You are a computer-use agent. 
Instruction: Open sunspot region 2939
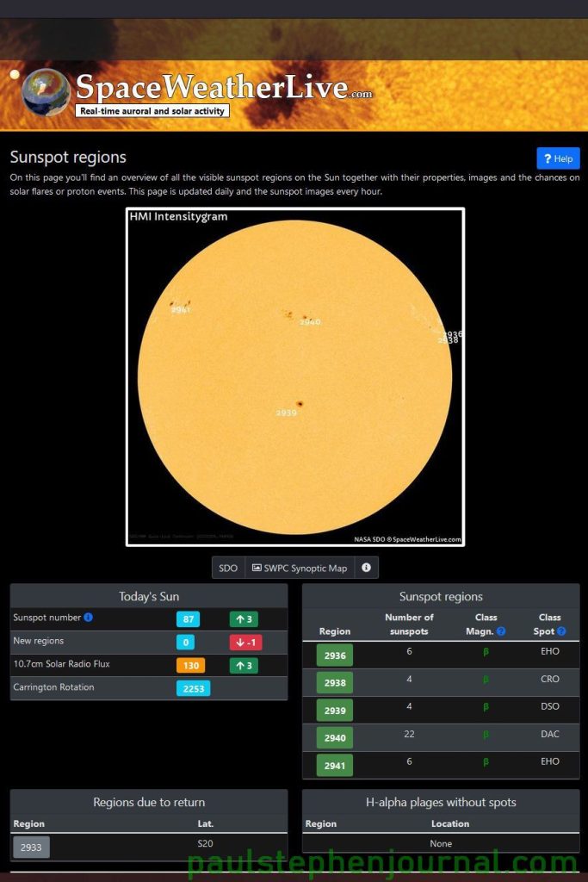click(335, 711)
